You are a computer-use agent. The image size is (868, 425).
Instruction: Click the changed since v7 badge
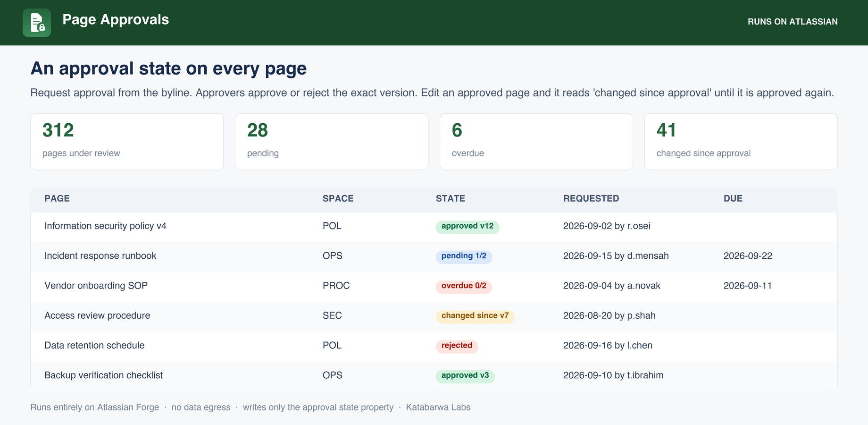pos(475,316)
